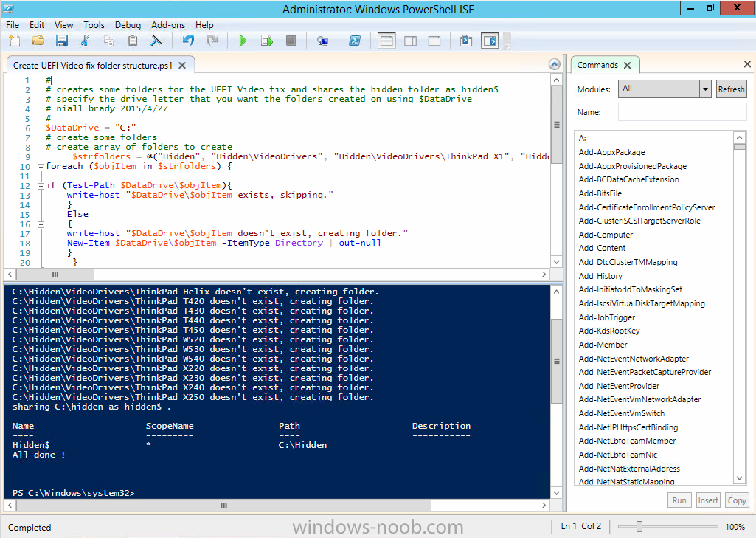Open the Tools menu
The image size is (756, 538).
coord(94,25)
